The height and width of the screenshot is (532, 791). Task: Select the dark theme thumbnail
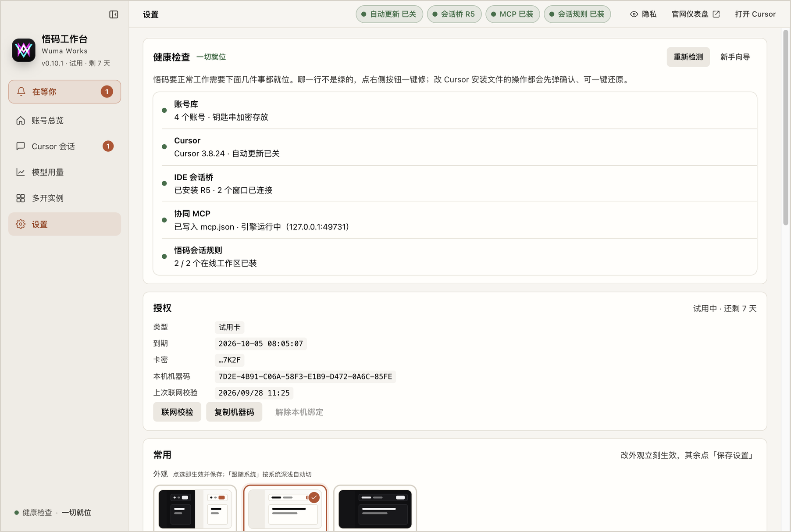click(x=375, y=509)
